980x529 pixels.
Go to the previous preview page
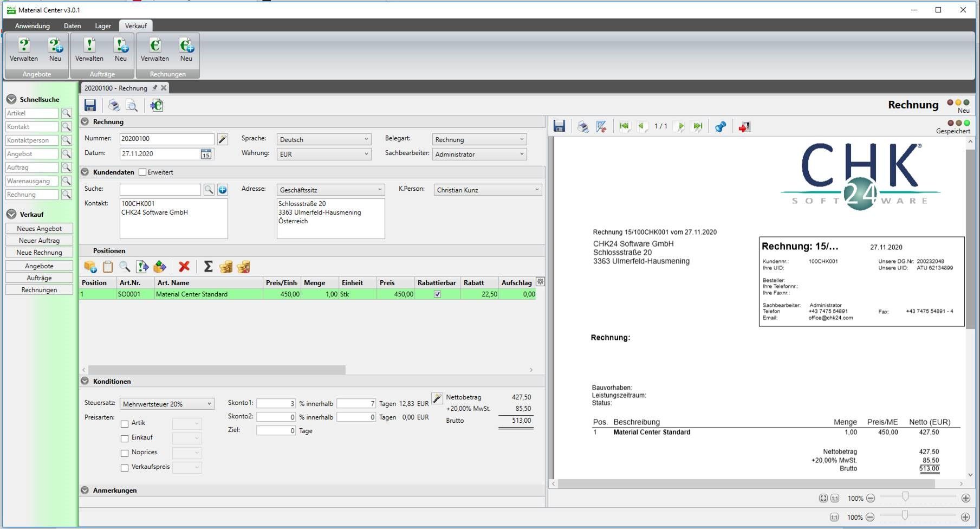point(641,126)
